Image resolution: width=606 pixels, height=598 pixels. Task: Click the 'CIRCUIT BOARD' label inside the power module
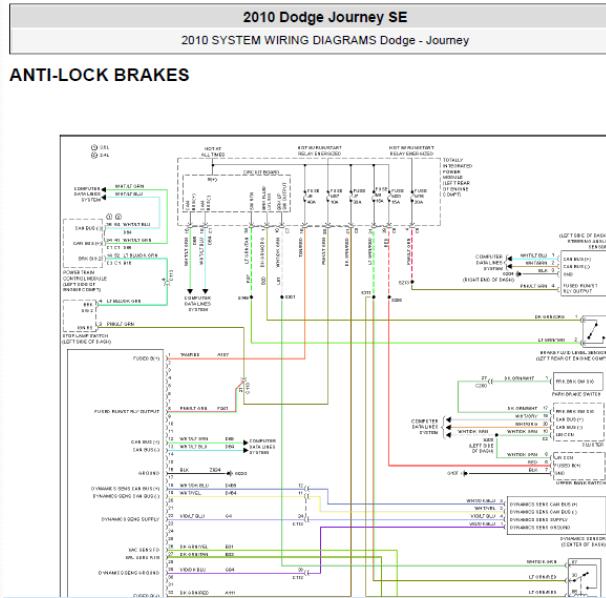[261, 172]
